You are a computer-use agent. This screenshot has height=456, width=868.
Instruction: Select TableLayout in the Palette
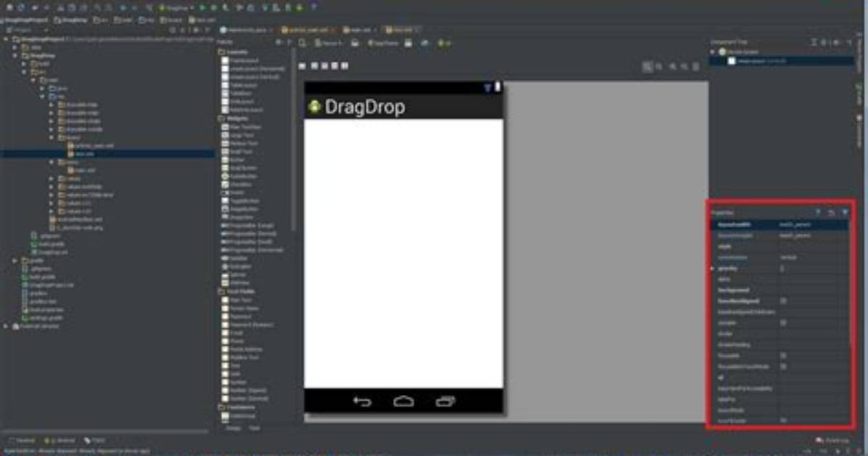pos(239,86)
